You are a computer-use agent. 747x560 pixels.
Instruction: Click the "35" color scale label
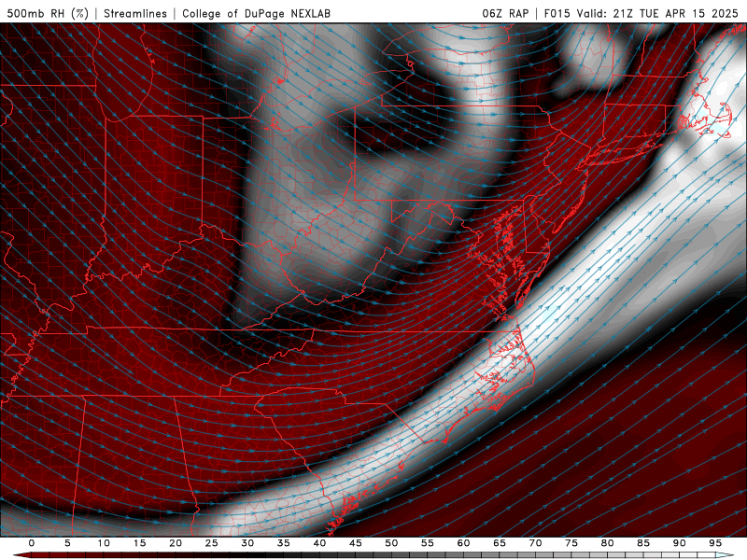click(284, 543)
